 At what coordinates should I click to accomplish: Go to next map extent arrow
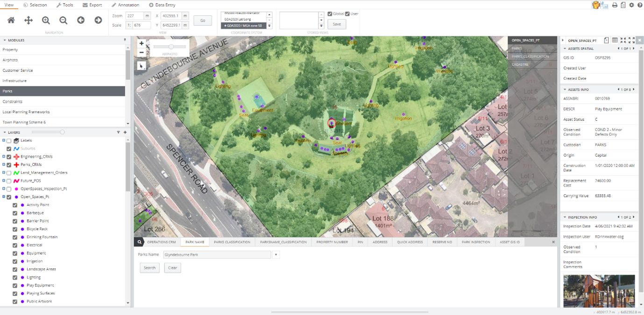[x=98, y=20]
